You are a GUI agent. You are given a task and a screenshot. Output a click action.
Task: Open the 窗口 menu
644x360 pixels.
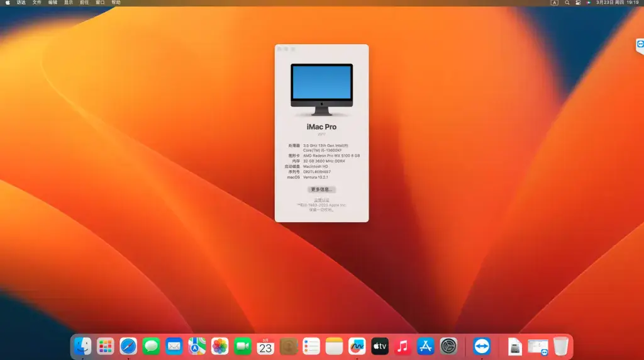tap(100, 3)
